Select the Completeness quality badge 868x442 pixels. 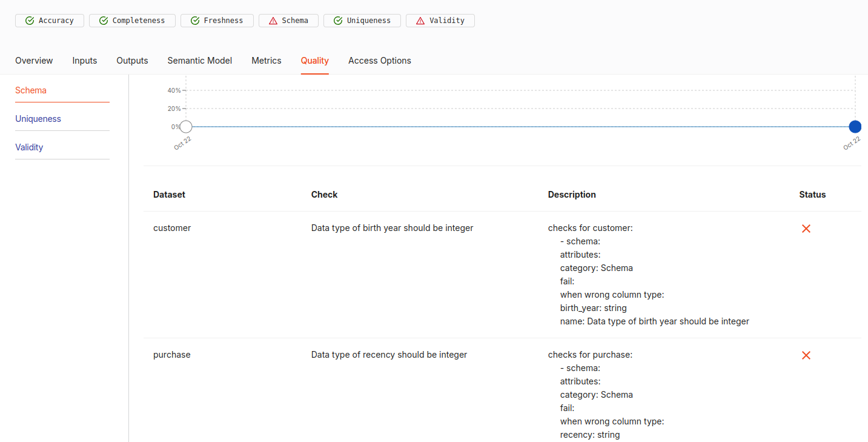(x=132, y=21)
